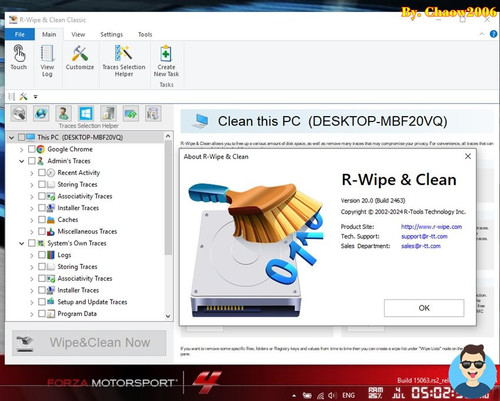Click the Recent Activity clock icon

pos(51,173)
